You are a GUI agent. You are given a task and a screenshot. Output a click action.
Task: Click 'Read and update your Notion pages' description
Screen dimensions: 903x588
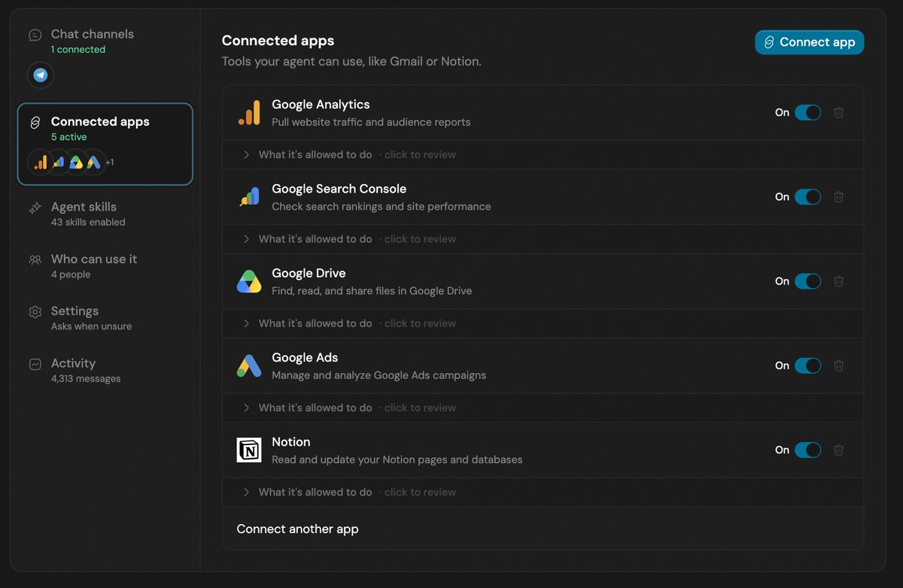(x=397, y=459)
